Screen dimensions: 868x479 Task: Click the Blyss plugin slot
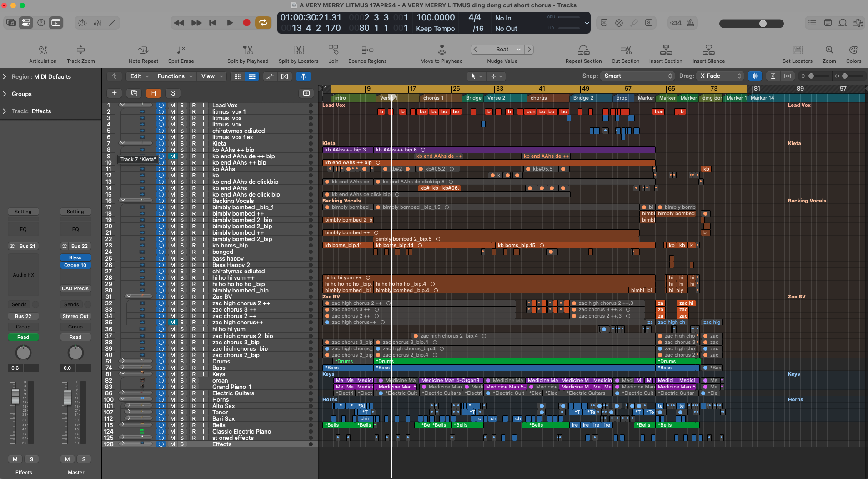(x=75, y=258)
